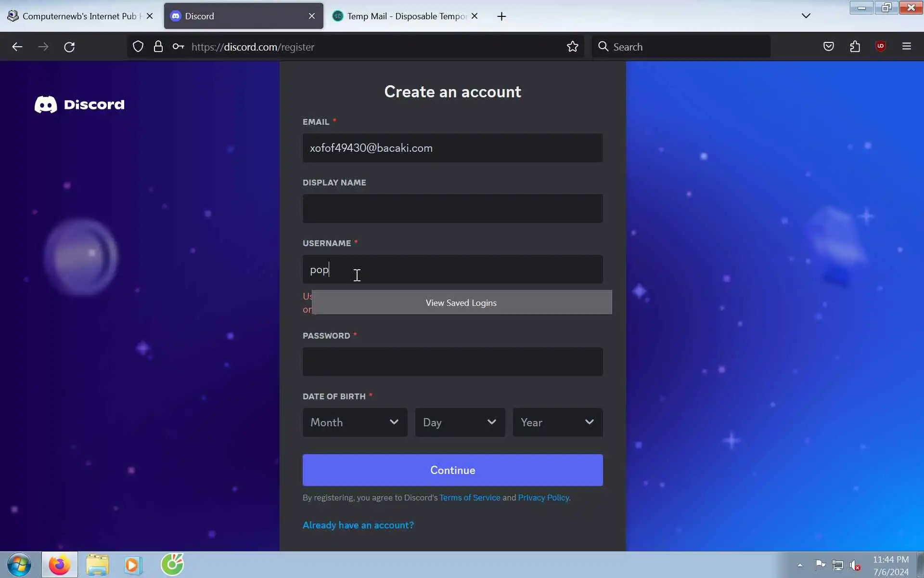924x578 pixels.
Task: Reload the current page
Action: coord(69,47)
